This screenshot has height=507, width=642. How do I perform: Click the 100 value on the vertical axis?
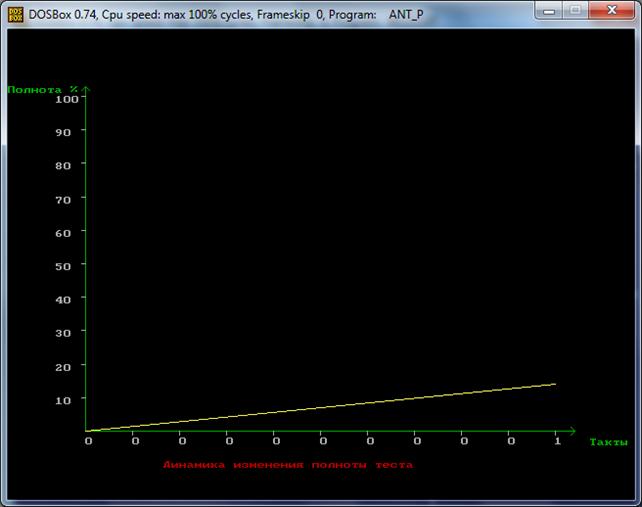(x=67, y=99)
